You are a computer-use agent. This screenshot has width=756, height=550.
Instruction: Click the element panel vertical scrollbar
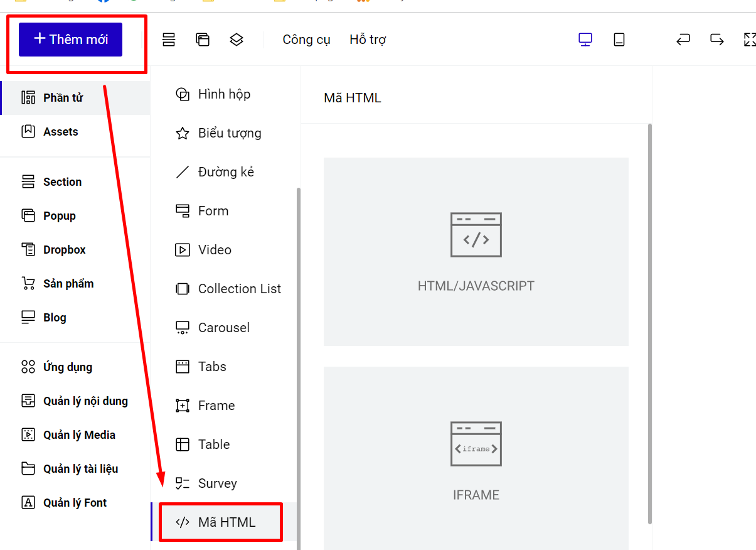pyautogui.click(x=650, y=323)
